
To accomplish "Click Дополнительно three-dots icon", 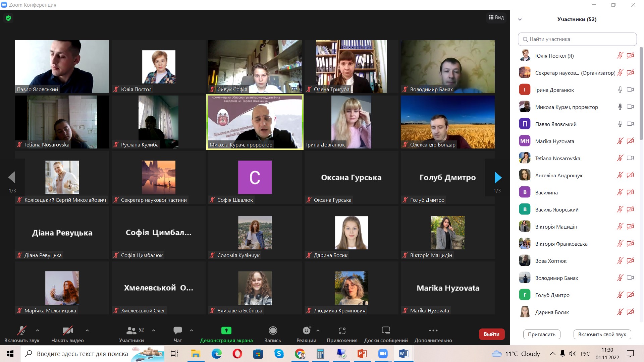I will pyautogui.click(x=433, y=330).
